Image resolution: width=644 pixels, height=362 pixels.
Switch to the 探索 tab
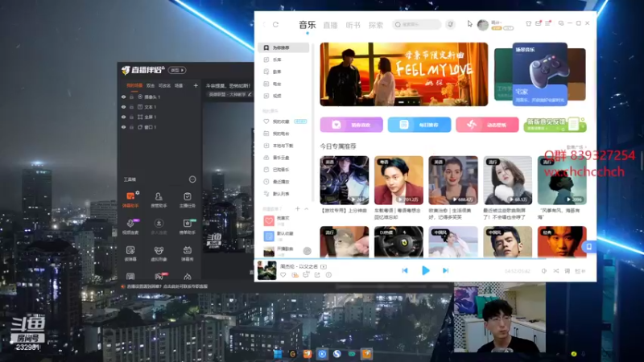[x=375, y=26]
